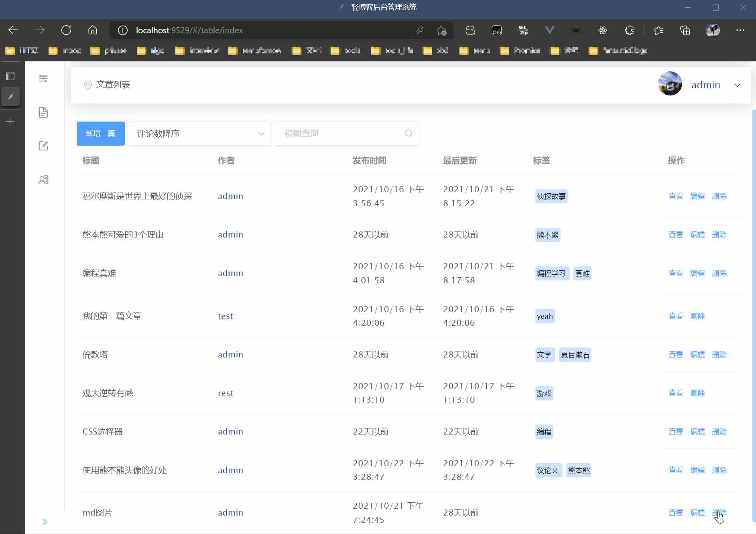The image size is (756, 534).
Task: Click the 新增一篇 button
Action: (100, 134)
